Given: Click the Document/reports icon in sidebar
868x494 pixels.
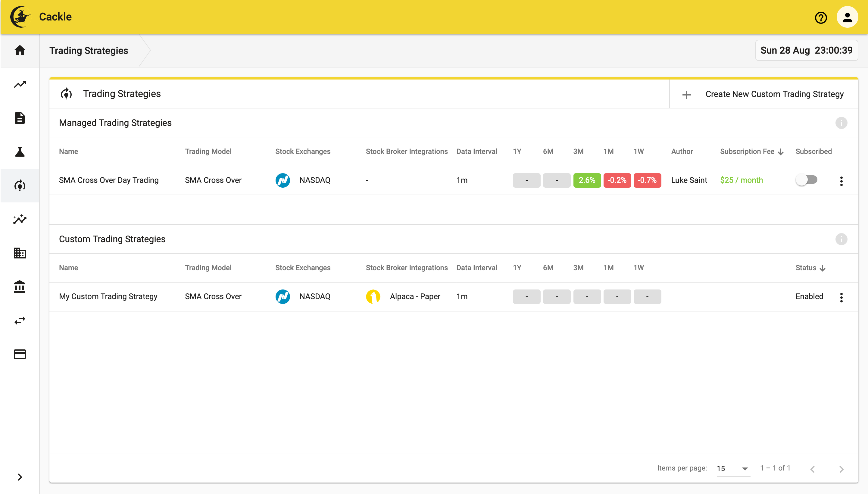Looking at the screenshot, I should pyautogui.click(x=20, y=118).
